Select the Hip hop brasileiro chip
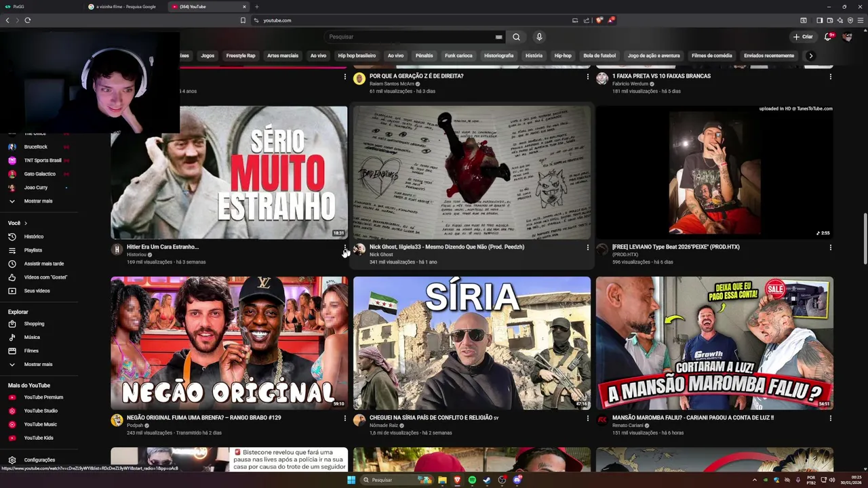The height and width of the screenshot is (488, 868). click(x=357, y=56)
